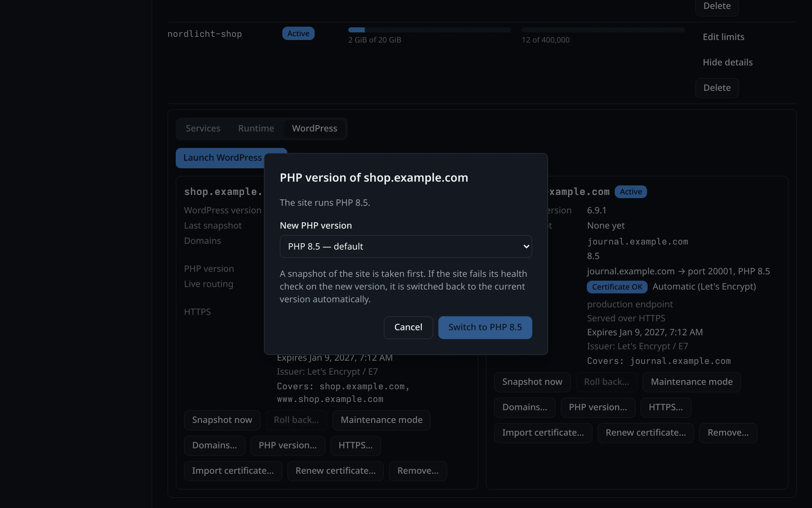
Task: Switch to the Runtime tab
Action: pyautogui.click(x=256, y=128)
